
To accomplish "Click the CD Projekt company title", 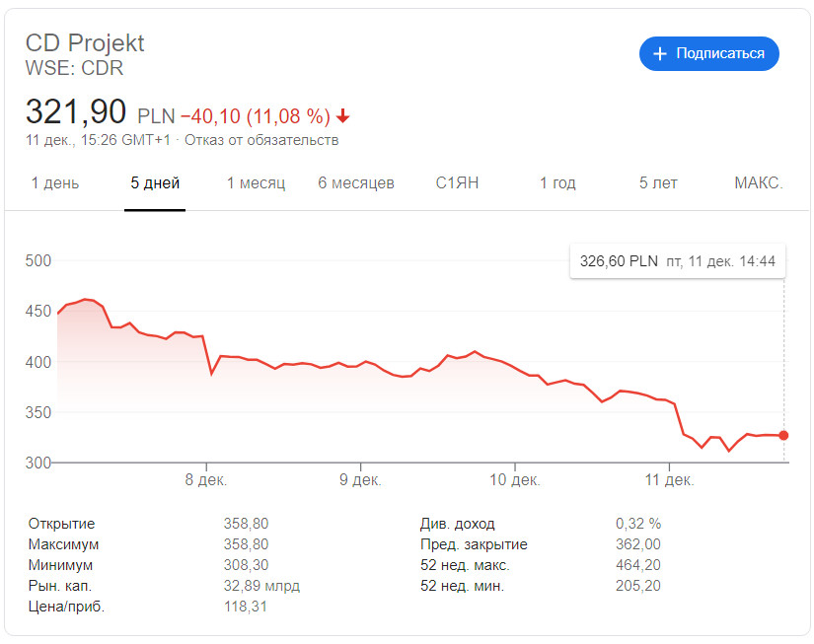I will [x=85, y=43].
